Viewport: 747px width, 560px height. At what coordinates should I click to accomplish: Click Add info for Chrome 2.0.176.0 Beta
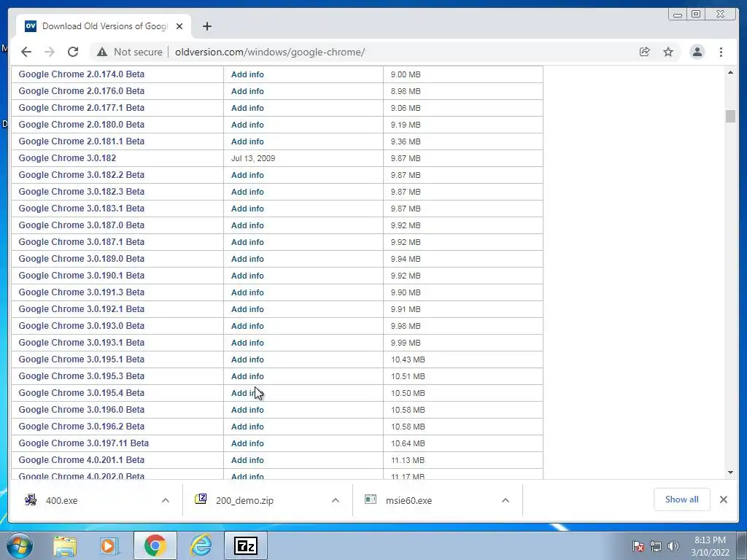click(x=247, y=91)
